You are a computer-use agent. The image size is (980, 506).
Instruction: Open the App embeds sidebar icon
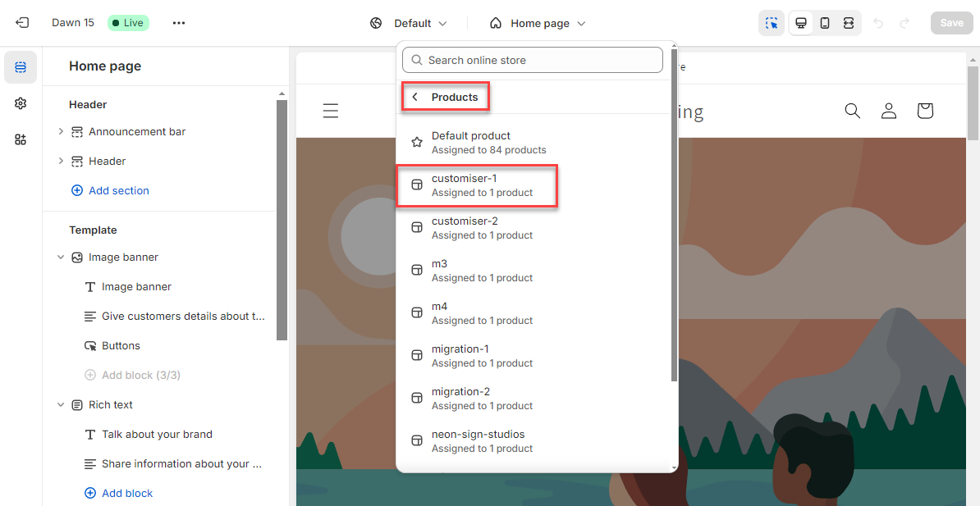point(21,139)
